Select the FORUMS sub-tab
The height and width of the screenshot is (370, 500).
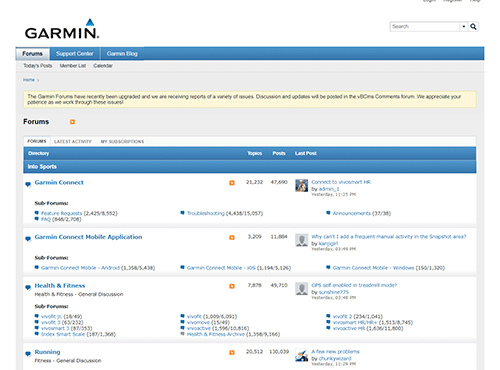coord(37,141)
